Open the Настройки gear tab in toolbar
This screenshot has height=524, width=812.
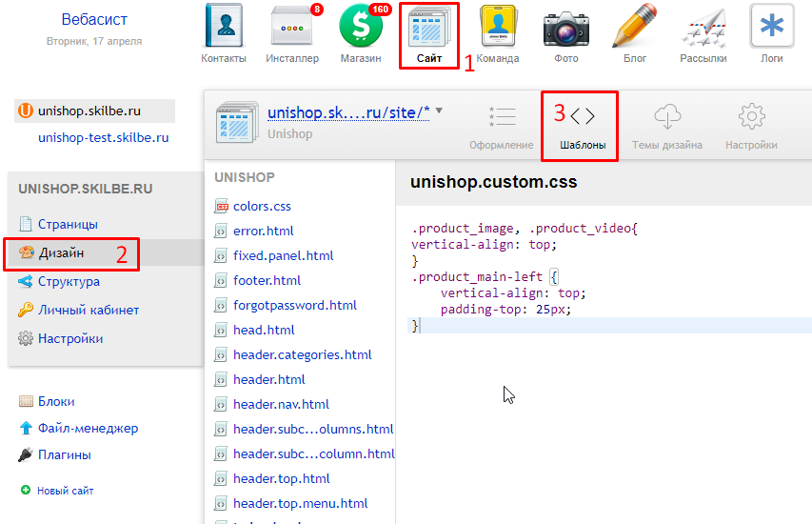(751, 125)
